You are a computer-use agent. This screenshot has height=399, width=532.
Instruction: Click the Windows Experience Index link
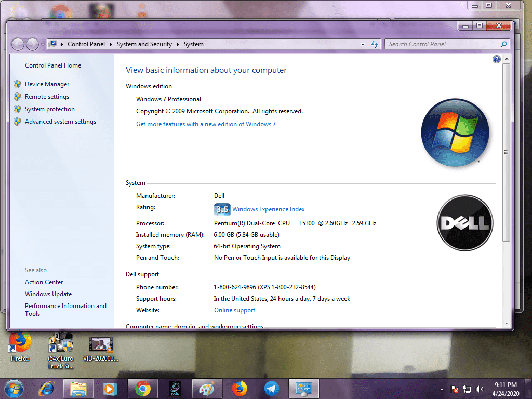(x=269, y=209)
